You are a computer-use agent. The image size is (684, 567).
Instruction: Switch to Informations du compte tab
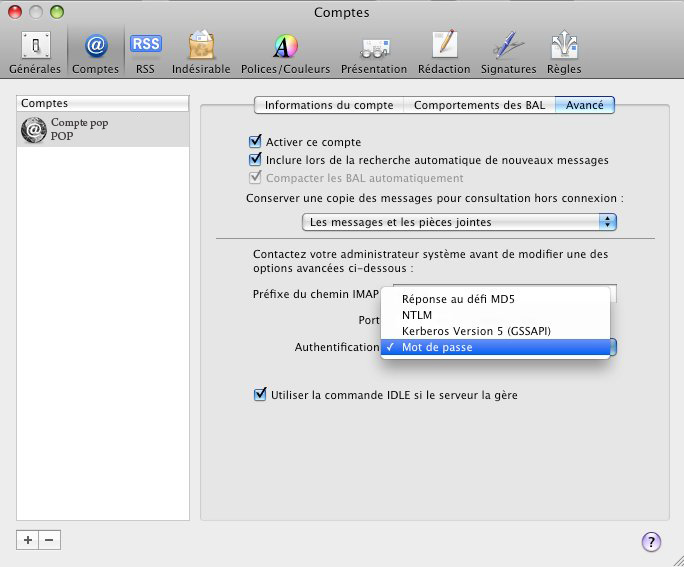pyautogui.click(x=329, y=105)
